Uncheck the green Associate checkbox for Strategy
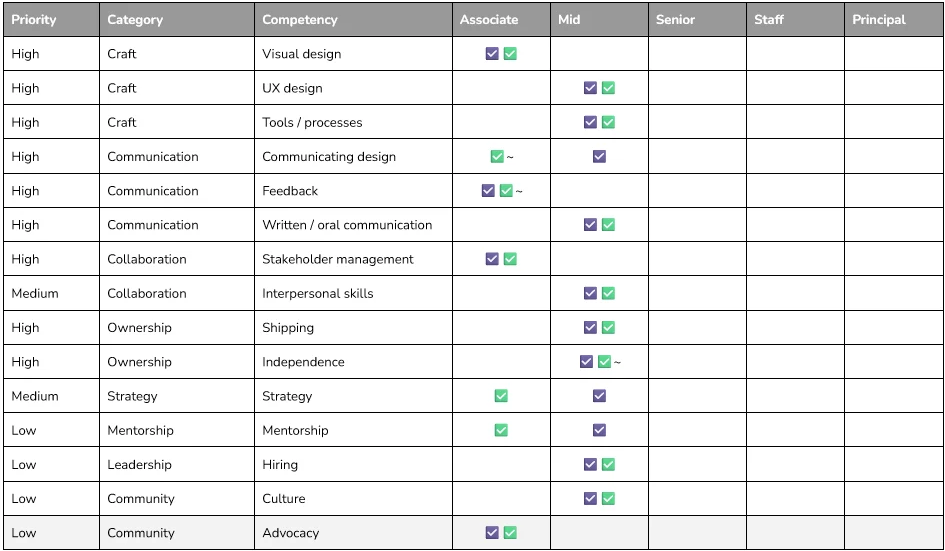Image resolution: width=945 pixels, height=551 pixels. [x=501, y=396]
